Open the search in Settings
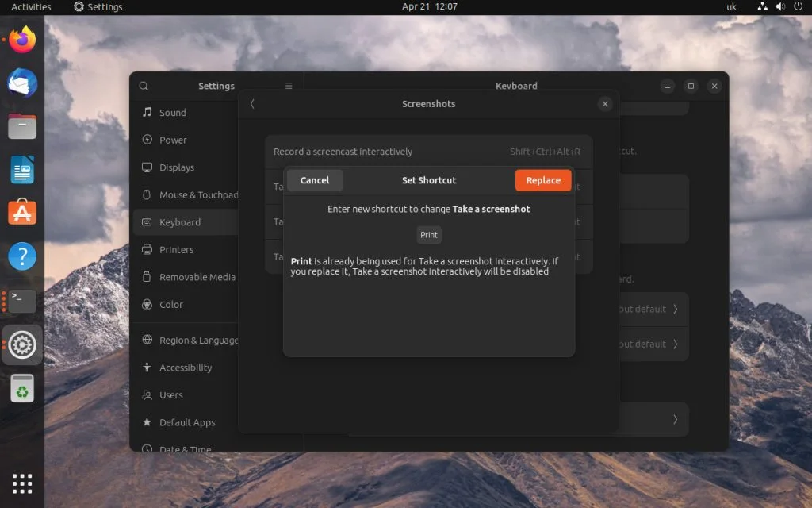Viewport: 812px width, 508px height. (x=143, y=86)
